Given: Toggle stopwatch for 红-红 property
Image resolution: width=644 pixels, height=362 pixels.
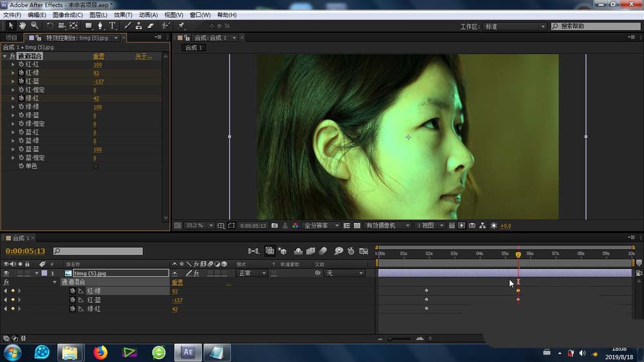Looking at the screenshot, I should [x=21, y=64].
